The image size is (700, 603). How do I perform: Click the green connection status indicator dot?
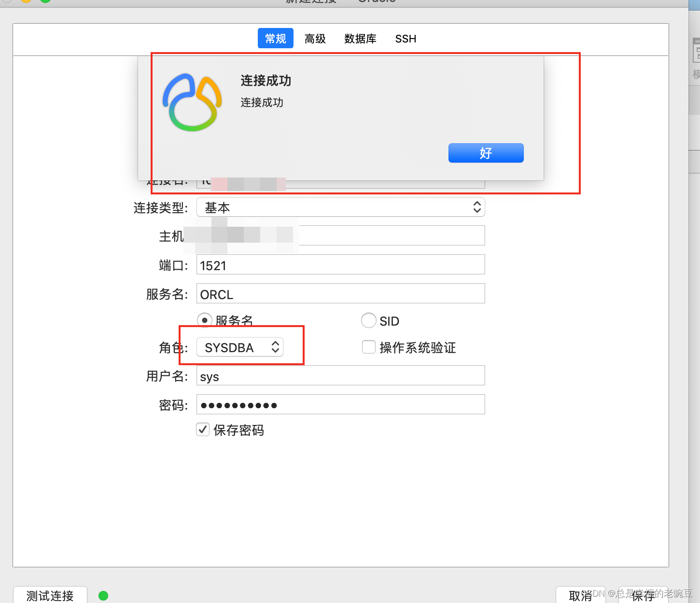point(103,595)
